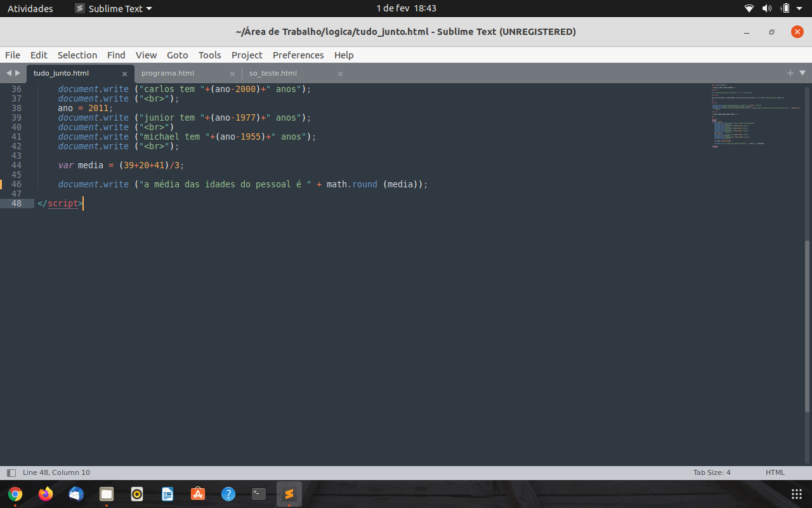812x508 pixels.
Task: Click 'var media' code on line 44
Action: pos(81,165)
